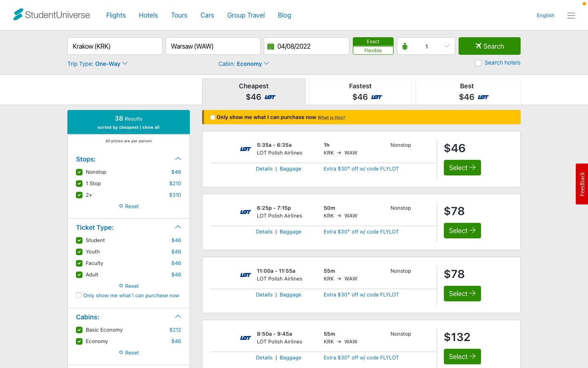Click the LOT logo on Fastest tab
Screen dimensions: 588x368
pos(377,97)
